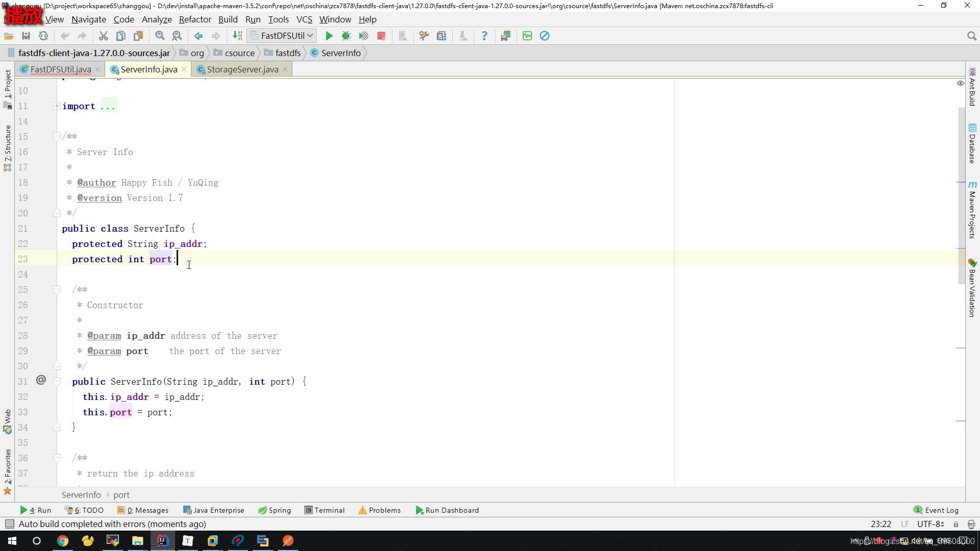Click the Undo arrow icon
The image size is (980, 551).
[65, 36]
